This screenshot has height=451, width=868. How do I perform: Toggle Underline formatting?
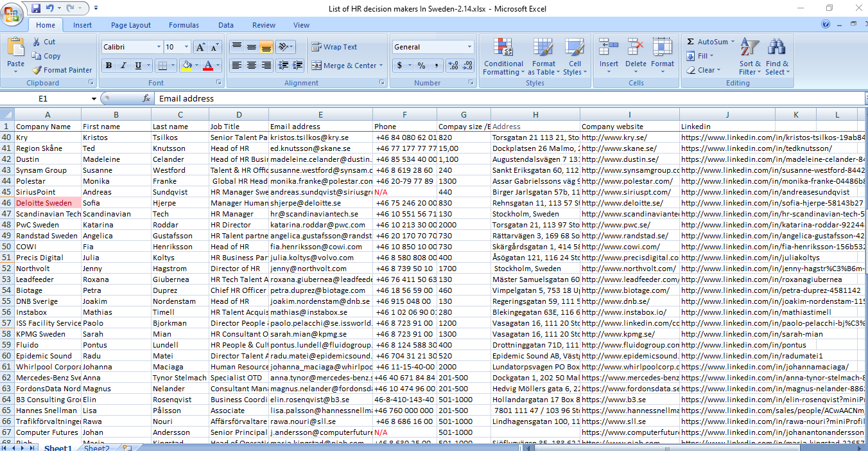point(138,66)
